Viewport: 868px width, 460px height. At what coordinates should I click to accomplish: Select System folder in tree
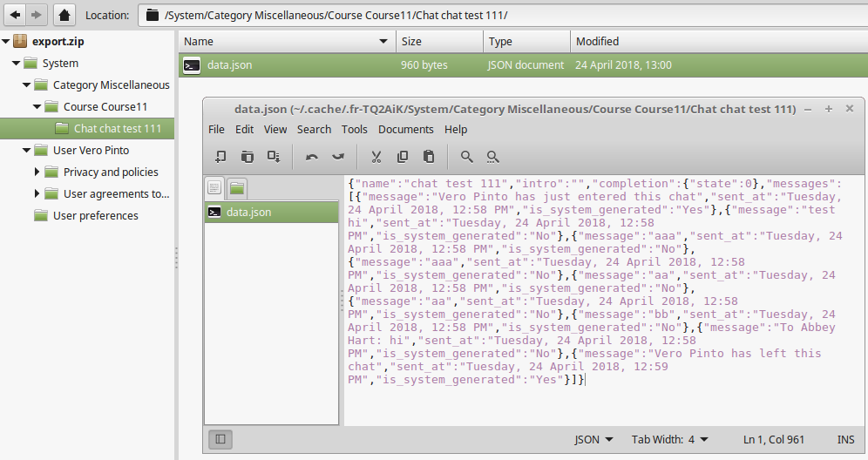click(60, 63)
